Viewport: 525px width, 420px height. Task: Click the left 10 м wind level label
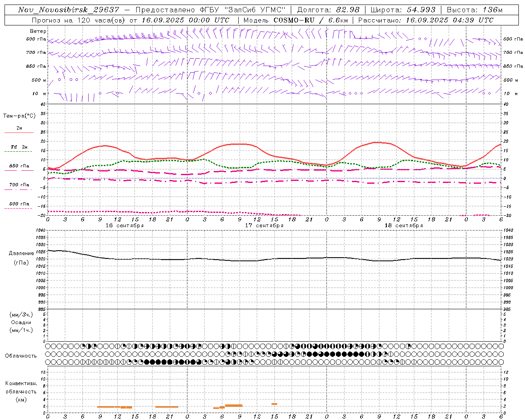[x=39, y=94]
